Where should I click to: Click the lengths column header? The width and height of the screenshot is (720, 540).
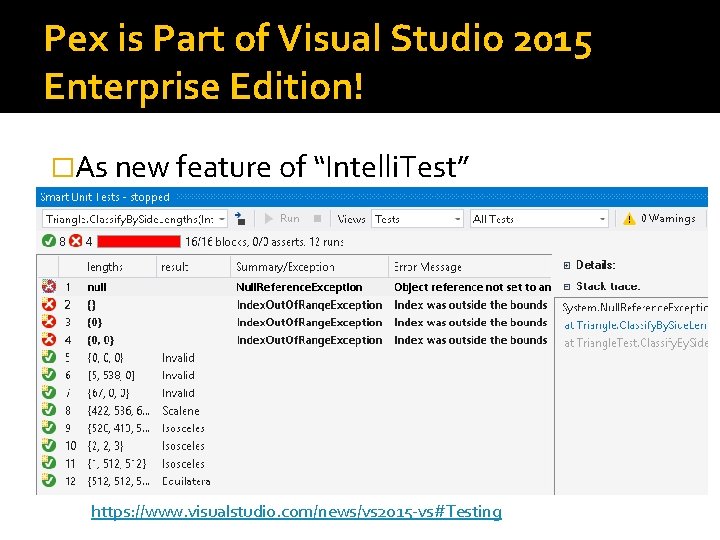(105, 267)
